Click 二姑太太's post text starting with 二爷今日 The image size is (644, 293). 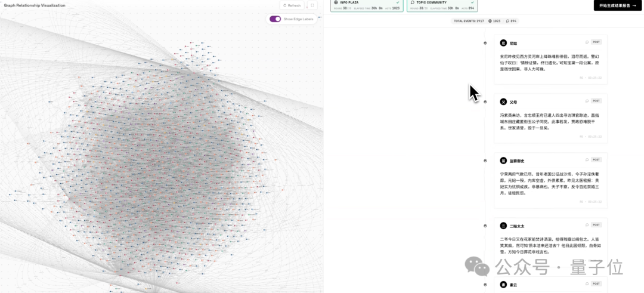point(550,245)
